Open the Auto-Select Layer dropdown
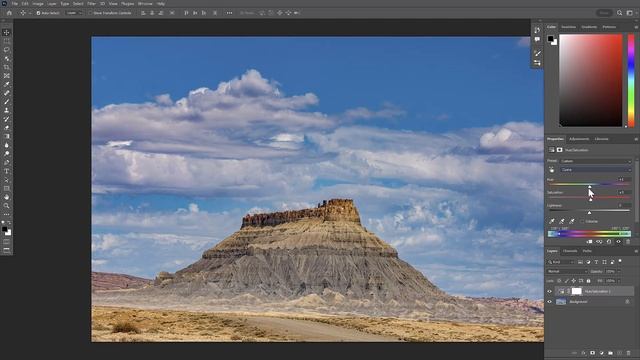640x360 pixels. tap(74, 13)
